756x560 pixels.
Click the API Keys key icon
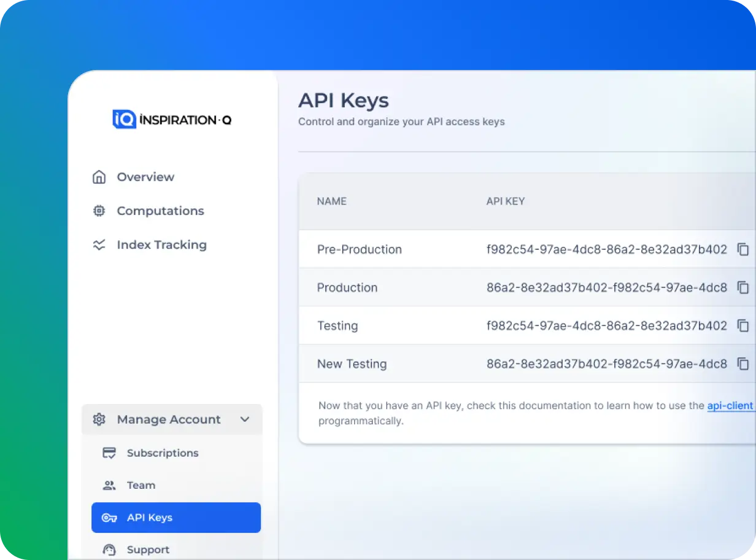109,518
